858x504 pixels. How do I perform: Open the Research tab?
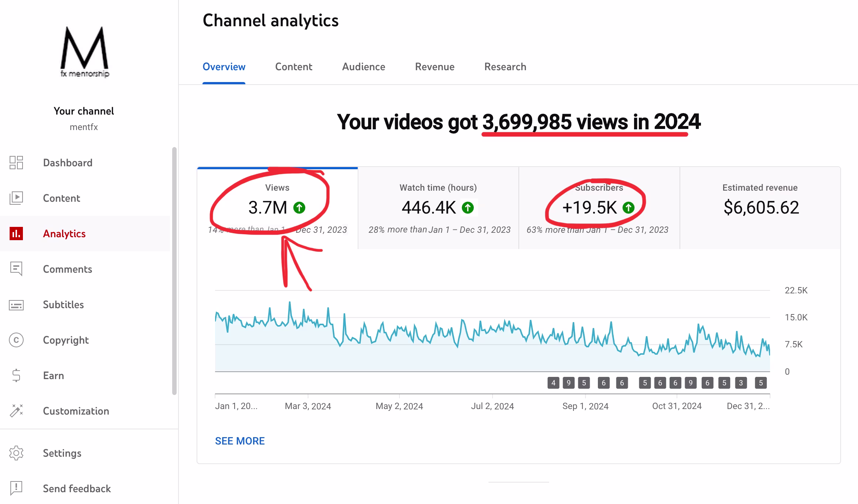click(505, 67)
